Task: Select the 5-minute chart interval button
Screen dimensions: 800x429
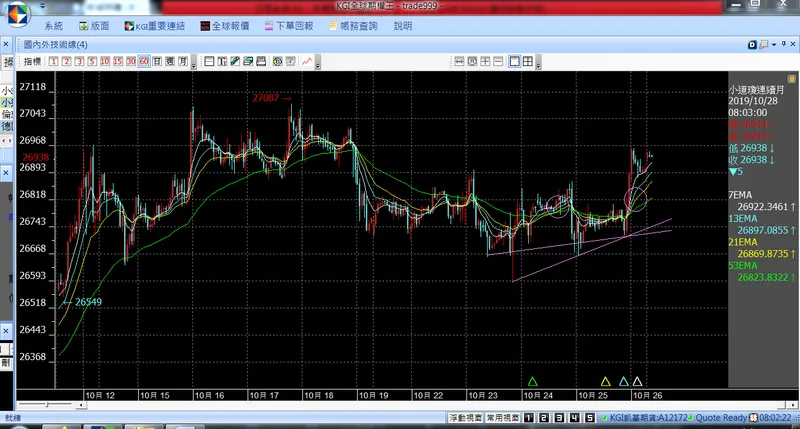Action: coord(92,62)
